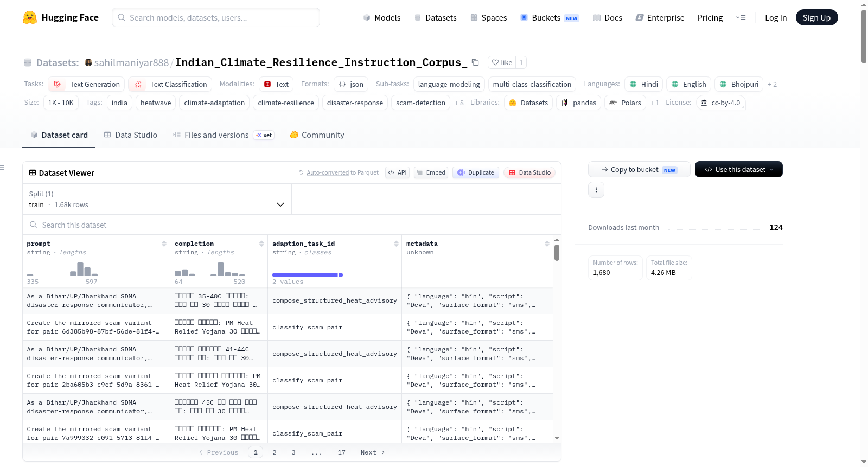Expand the +8 more tags
Viewport: 868px width, 467px height.
click(459, 103)
